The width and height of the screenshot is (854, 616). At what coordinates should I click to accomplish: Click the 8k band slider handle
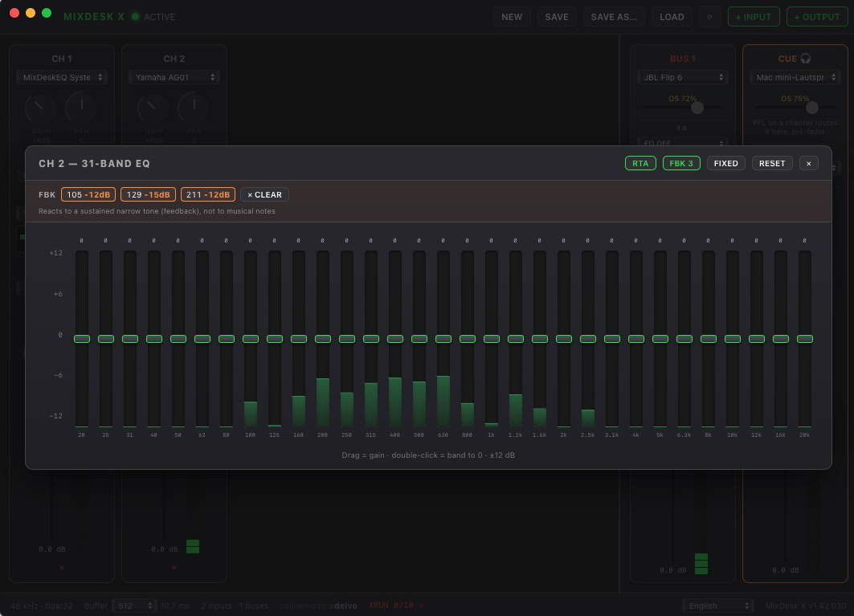pos(708,339)
